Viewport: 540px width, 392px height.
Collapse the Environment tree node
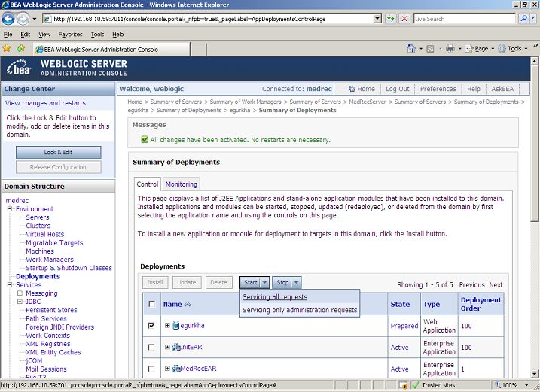click(x=10, y=208)
